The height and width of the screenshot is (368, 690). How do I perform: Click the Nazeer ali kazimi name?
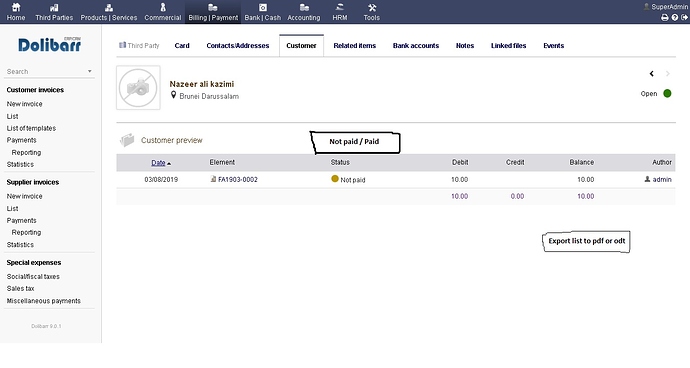click(202, 84)
